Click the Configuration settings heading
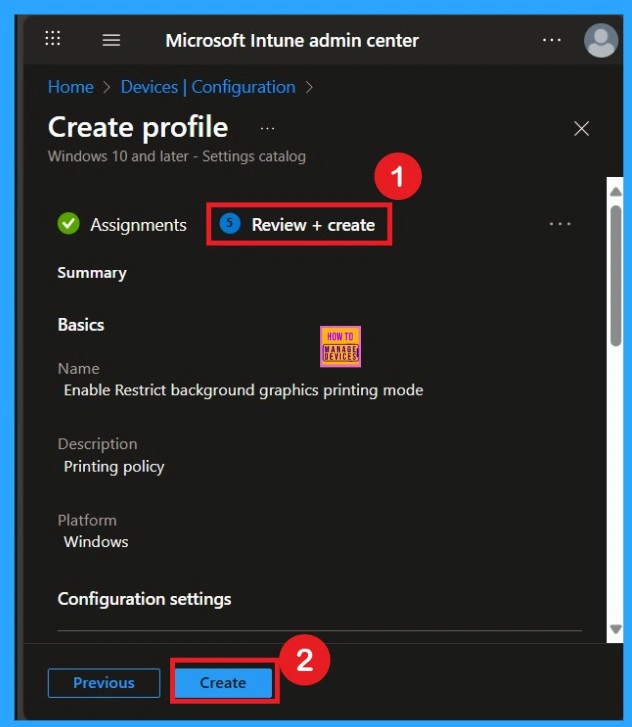 pos(144,599)
